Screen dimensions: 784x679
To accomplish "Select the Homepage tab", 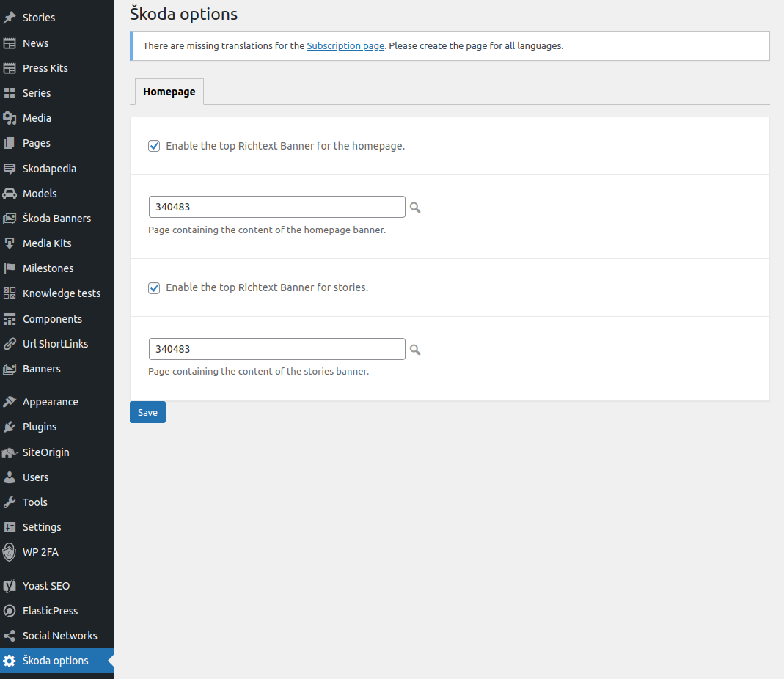I will tap(169, 92).
